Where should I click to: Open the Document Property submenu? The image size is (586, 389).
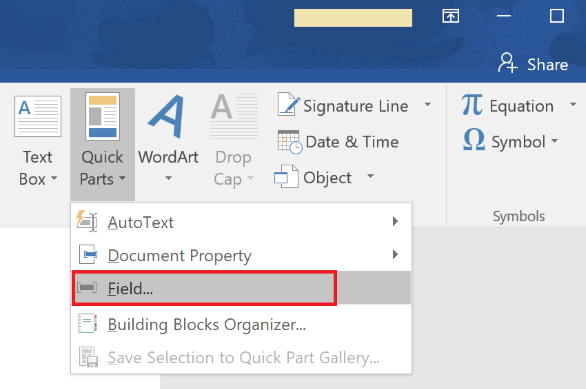coord(241,255)
